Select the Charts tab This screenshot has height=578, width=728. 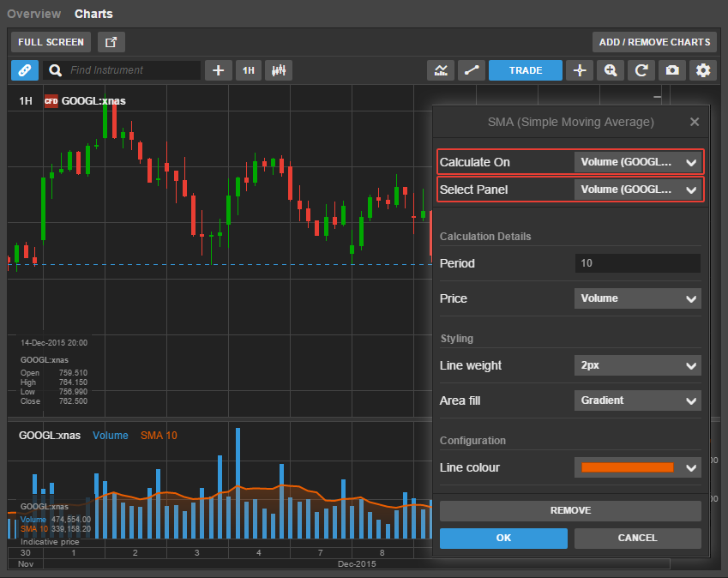click(93, 14)
